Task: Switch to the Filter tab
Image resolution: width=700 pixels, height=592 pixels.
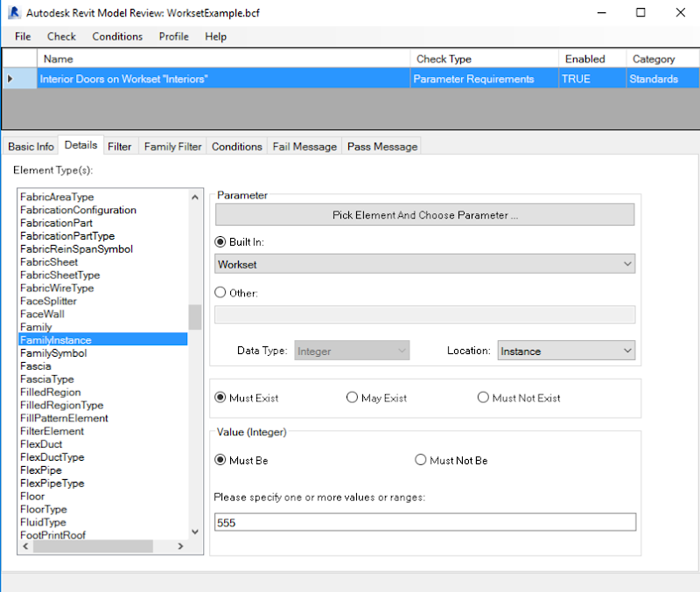Action: click(120, 146)
